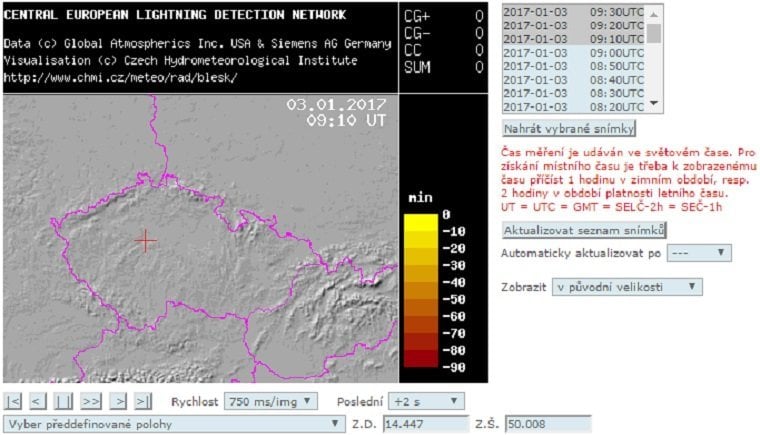
Task: Jump to the first frame of animation
Action: tap(14, 401)
